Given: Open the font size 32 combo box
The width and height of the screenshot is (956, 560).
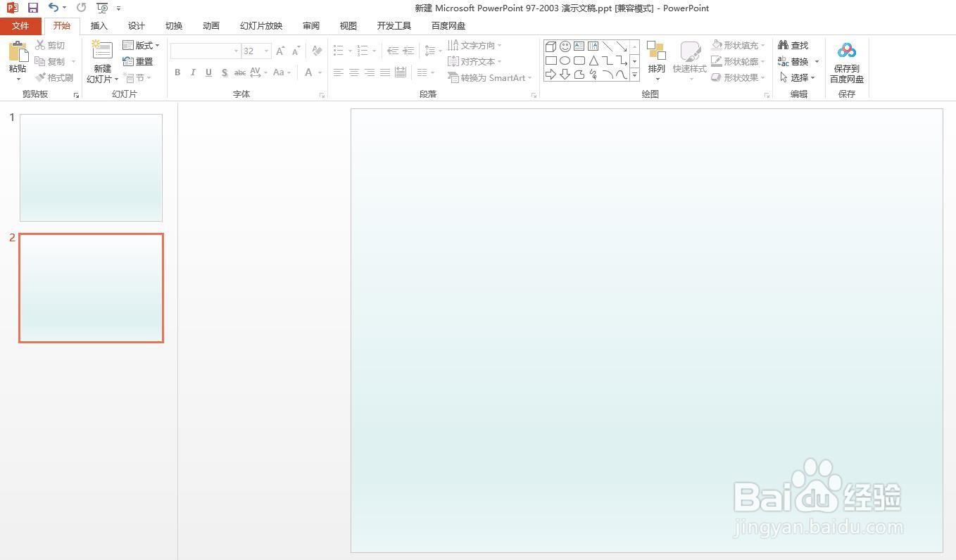Looking at the screenshot, I should coord(256,51).
